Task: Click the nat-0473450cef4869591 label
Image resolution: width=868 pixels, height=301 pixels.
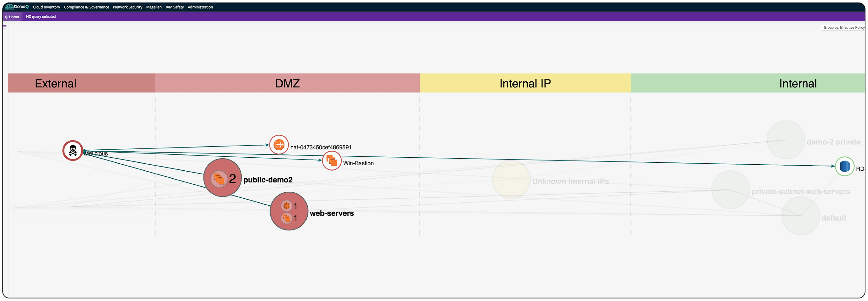Action: point(321,147)
